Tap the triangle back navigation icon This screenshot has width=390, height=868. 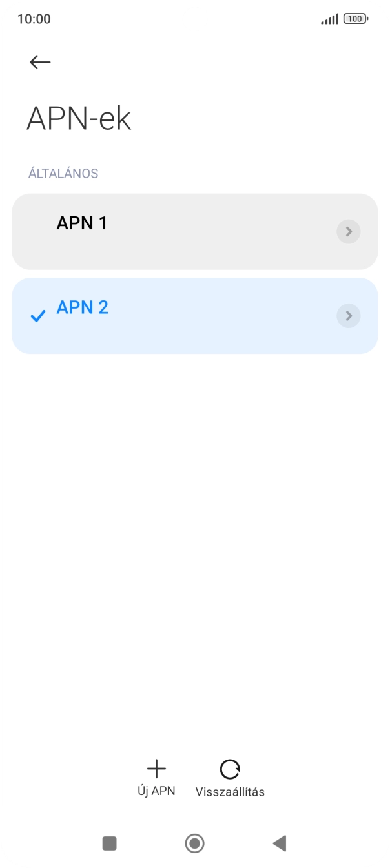(280, 843)
